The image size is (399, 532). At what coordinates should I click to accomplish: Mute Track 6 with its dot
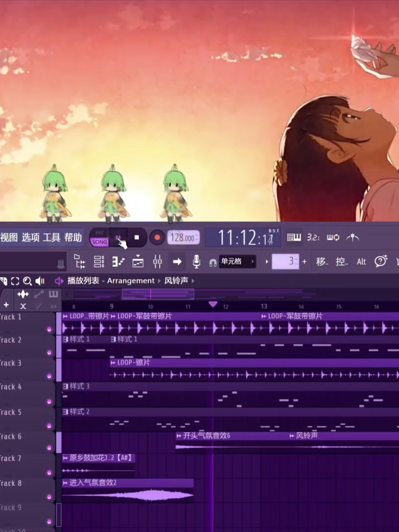pyautogui.click(x=49, y=448)
